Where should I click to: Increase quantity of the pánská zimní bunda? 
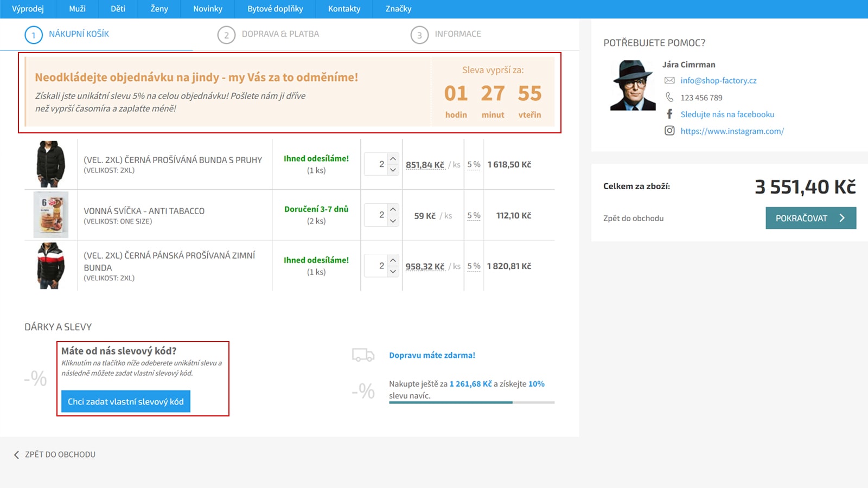[393, 260]
